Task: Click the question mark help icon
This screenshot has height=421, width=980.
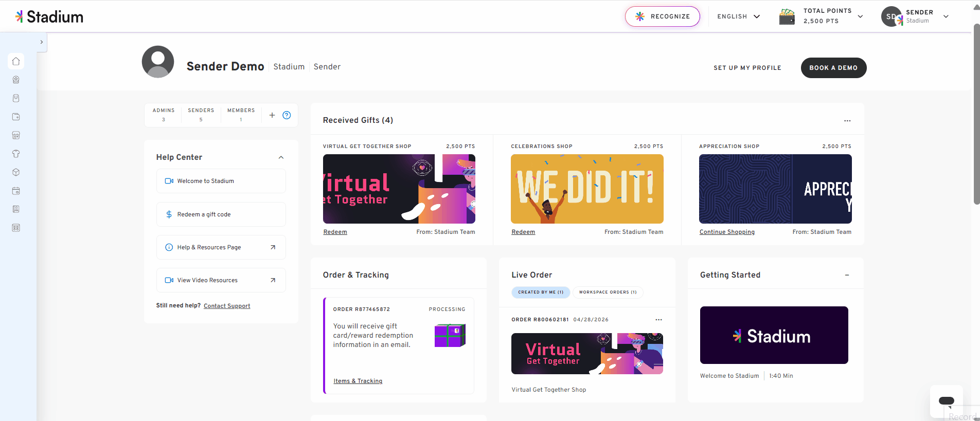Action: 287,115
